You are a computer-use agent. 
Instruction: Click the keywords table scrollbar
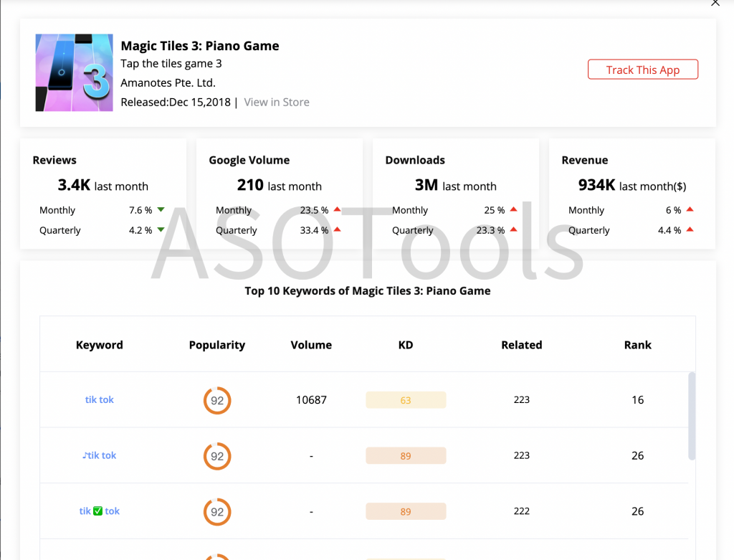click(x=692, y=417)
